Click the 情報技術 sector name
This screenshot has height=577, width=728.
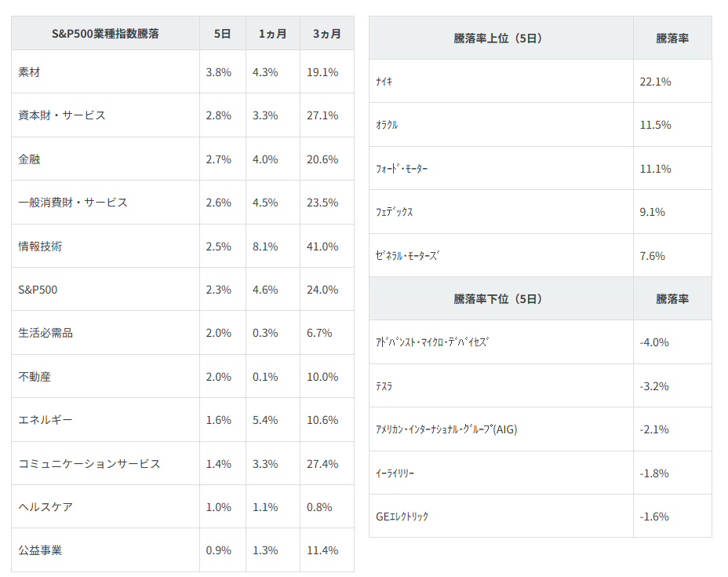[x=40, y=247]
